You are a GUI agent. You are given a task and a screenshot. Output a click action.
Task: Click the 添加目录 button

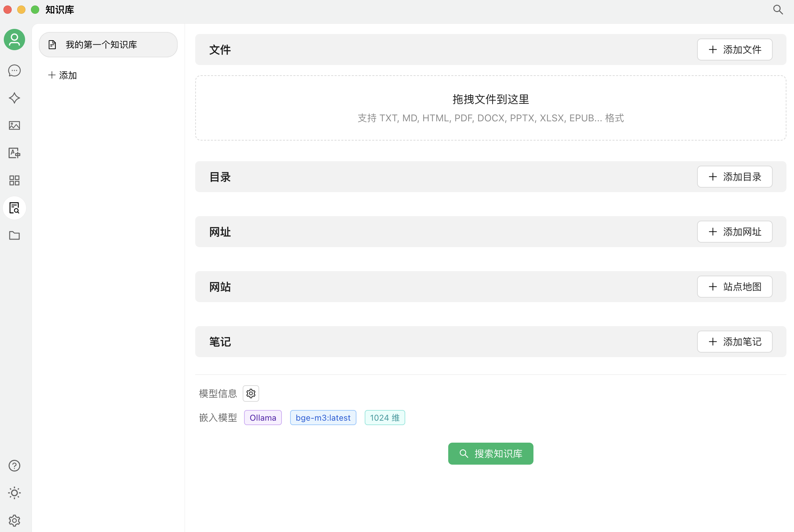(x=735, y=177)
